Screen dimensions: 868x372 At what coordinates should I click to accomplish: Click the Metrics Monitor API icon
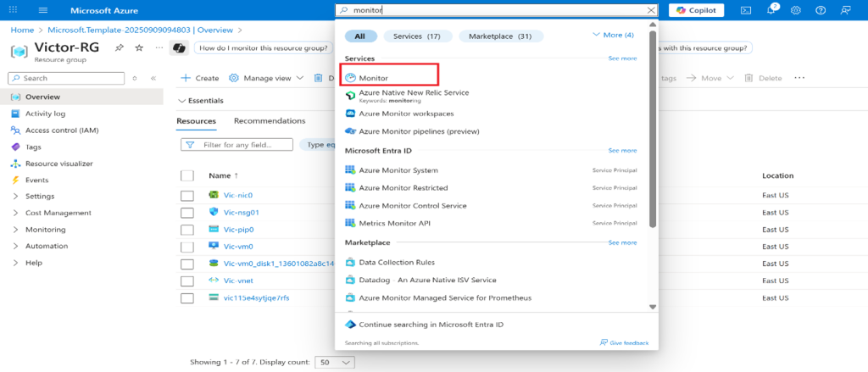350,223
